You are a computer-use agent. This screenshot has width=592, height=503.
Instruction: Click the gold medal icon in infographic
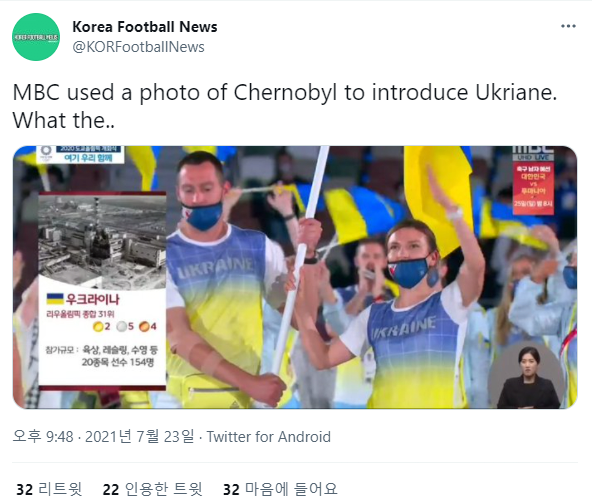pos(98,326)
